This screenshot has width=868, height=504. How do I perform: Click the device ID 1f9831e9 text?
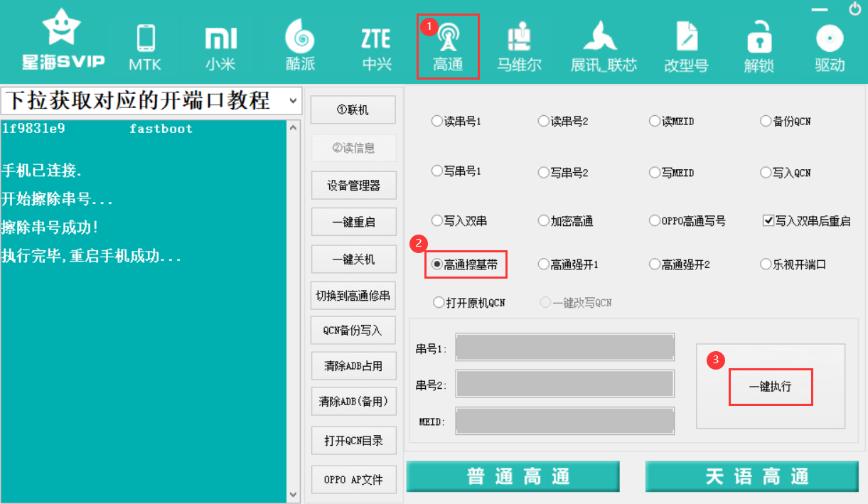click(33, 129)
